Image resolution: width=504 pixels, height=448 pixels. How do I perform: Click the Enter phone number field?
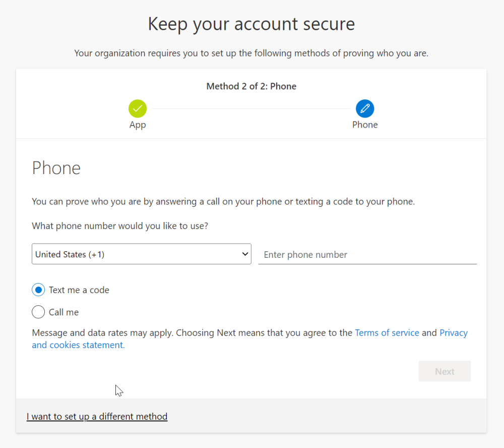367,254
